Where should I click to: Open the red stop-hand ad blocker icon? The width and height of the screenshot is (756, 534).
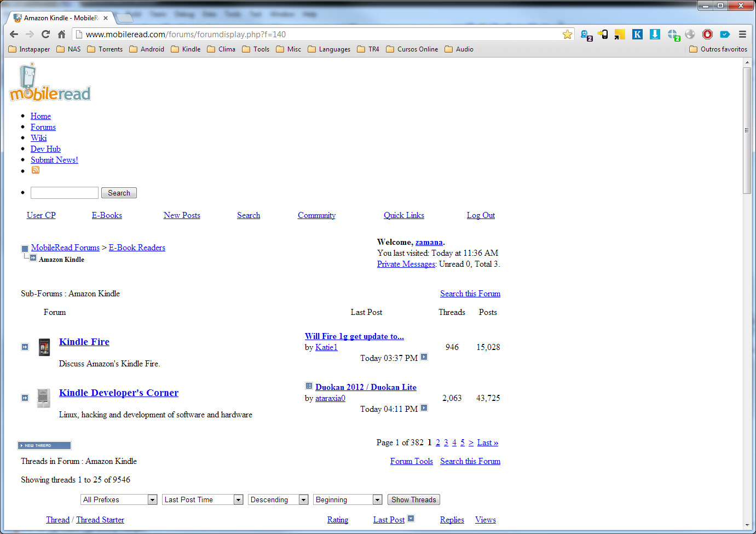point(707,34)
